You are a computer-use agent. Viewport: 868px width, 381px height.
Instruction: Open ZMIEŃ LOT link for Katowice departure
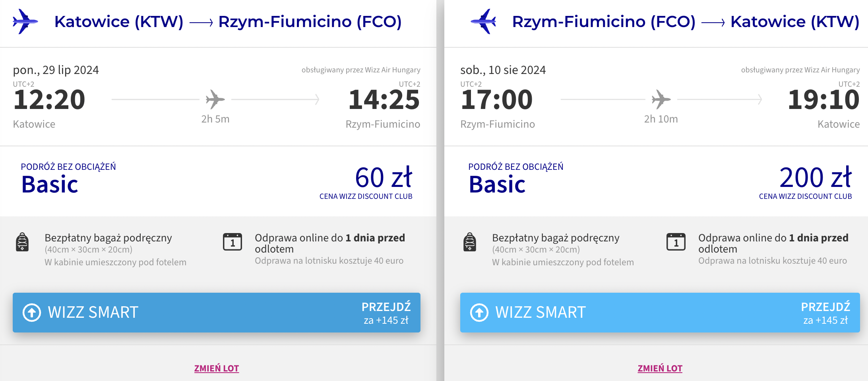tap(217, 368)
